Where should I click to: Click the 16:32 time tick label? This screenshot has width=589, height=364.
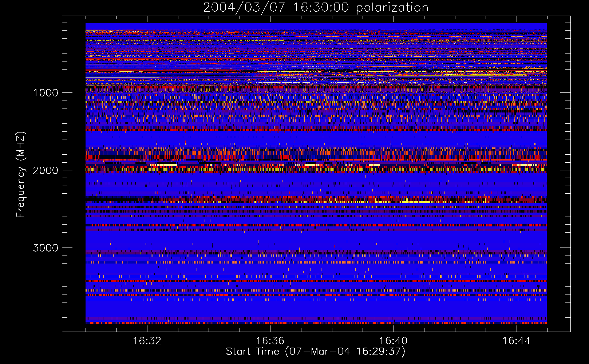pos(147,341)
